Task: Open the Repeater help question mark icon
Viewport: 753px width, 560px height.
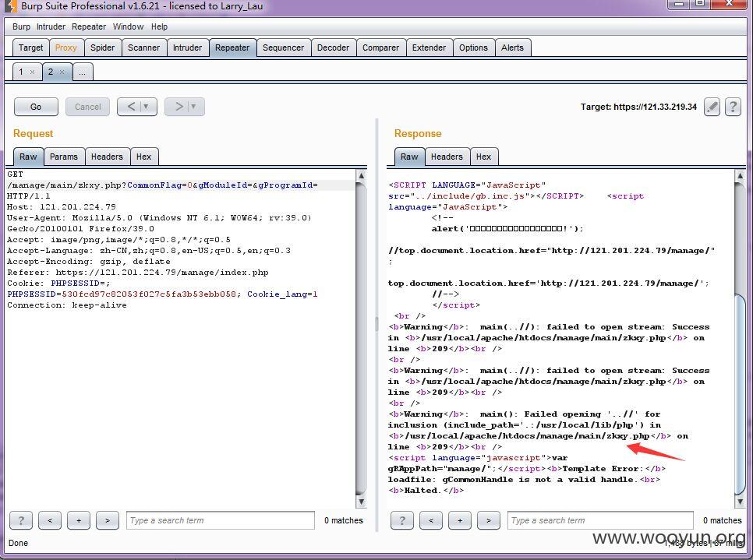Action: pyautogui.click(x=733, y=107)
